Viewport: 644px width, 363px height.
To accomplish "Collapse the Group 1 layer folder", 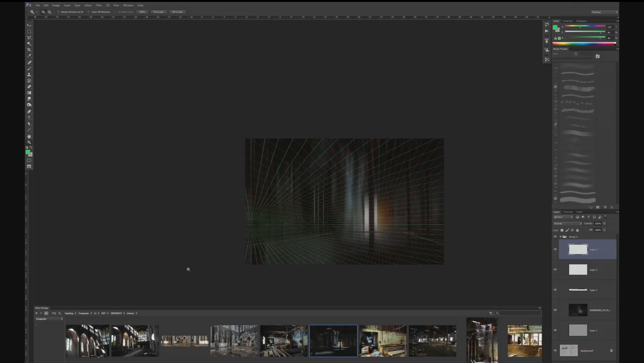I will tap(560, 237).
